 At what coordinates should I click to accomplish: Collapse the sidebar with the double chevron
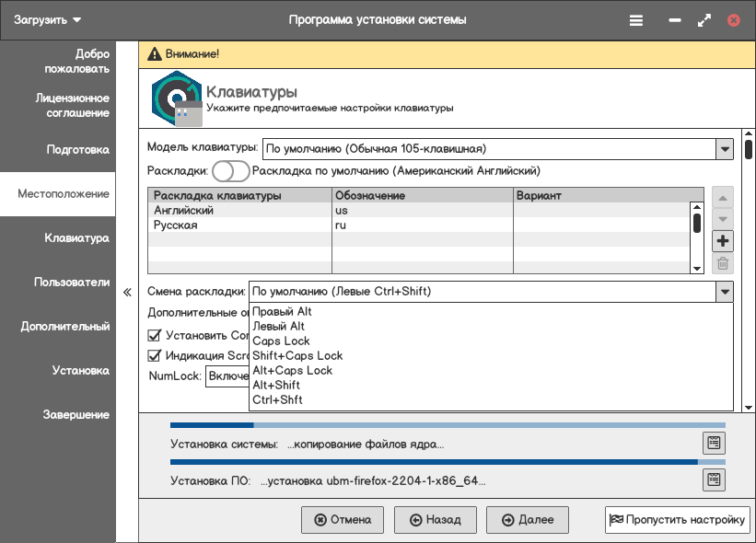click(x=127, y=294)
